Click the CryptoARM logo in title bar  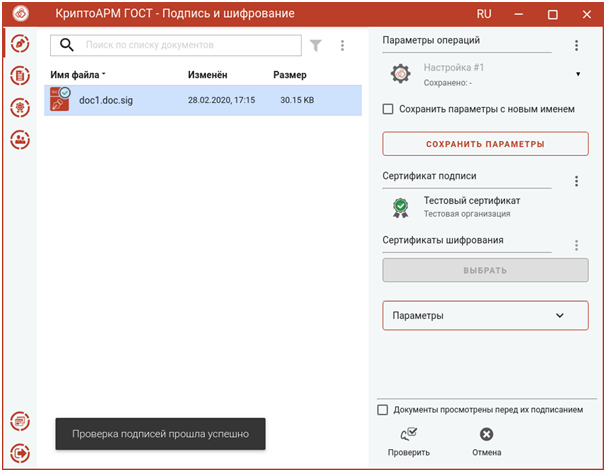[x=20, y=14]
